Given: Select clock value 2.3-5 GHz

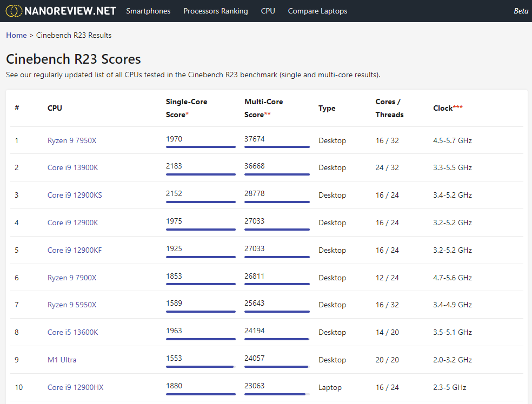Looking at the screenshot, I should pos(450,387).
